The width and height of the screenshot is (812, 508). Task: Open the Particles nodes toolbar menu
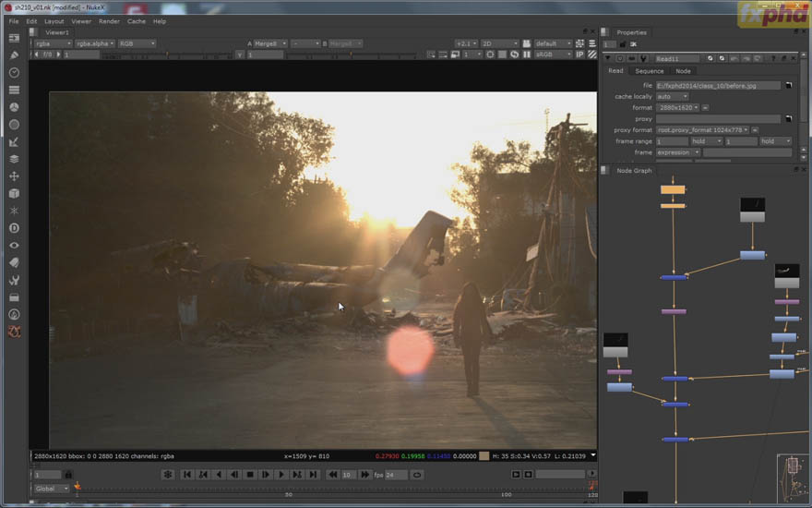14,211
